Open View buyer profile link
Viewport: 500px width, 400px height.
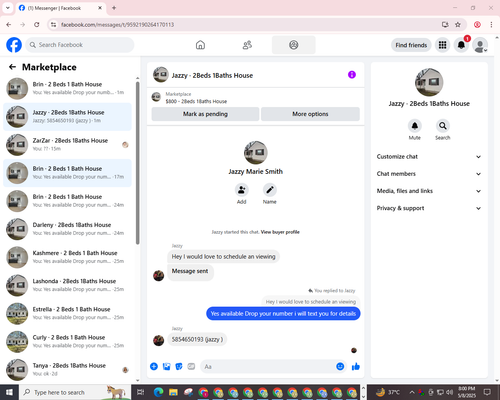[x=280, y=232]
